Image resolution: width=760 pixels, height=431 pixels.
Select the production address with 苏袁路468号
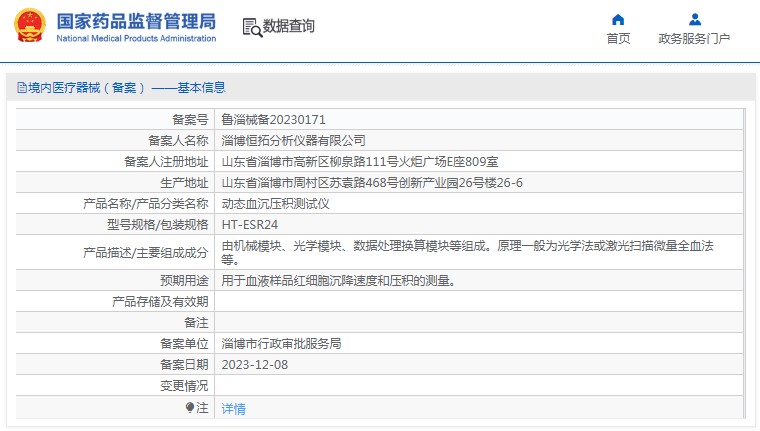click(x=372, y=183)
